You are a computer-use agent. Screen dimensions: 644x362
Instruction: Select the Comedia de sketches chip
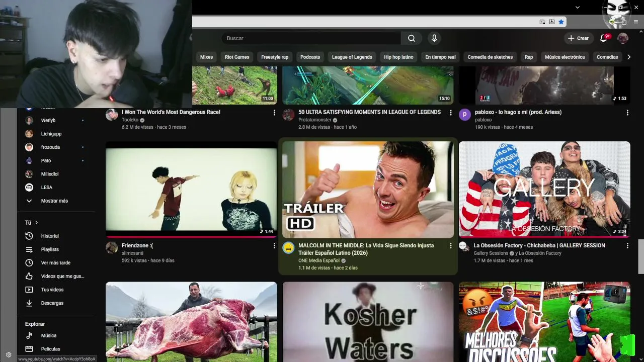click(x=490, y=57)
